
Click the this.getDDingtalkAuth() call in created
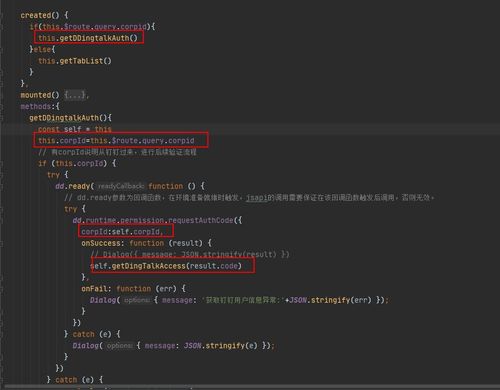pos(88,38)
